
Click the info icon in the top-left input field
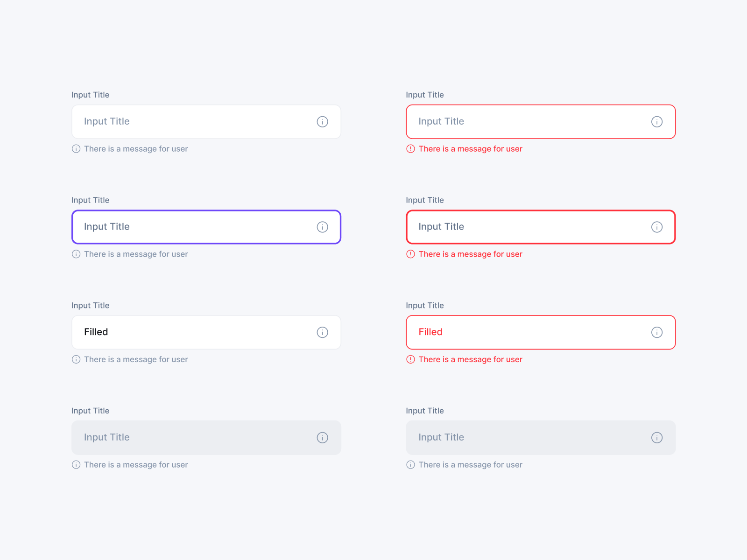click(x=322, y=121)
